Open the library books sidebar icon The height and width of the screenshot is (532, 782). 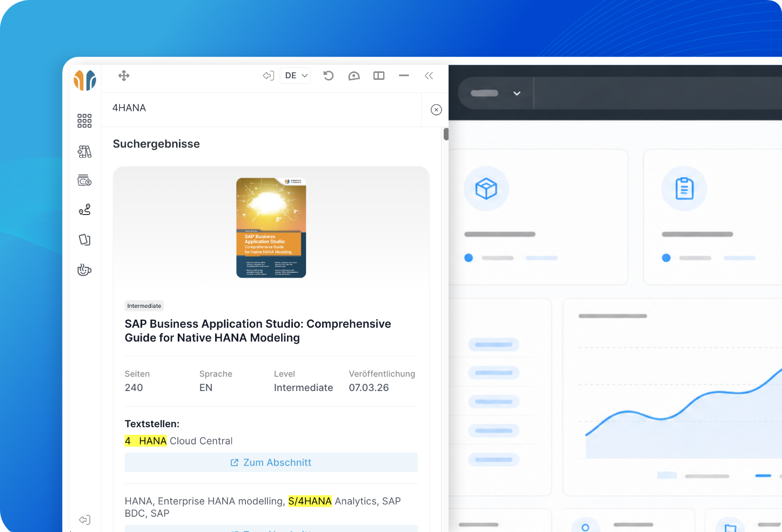point(84,151)
